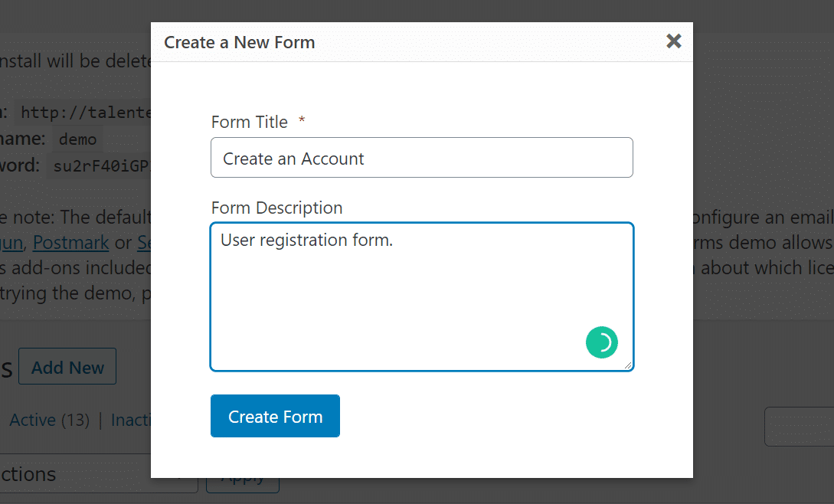Viewport: 834px width, 504px height.
Task: Click the textarea resize handle
Action: click(x=630, y=367)
